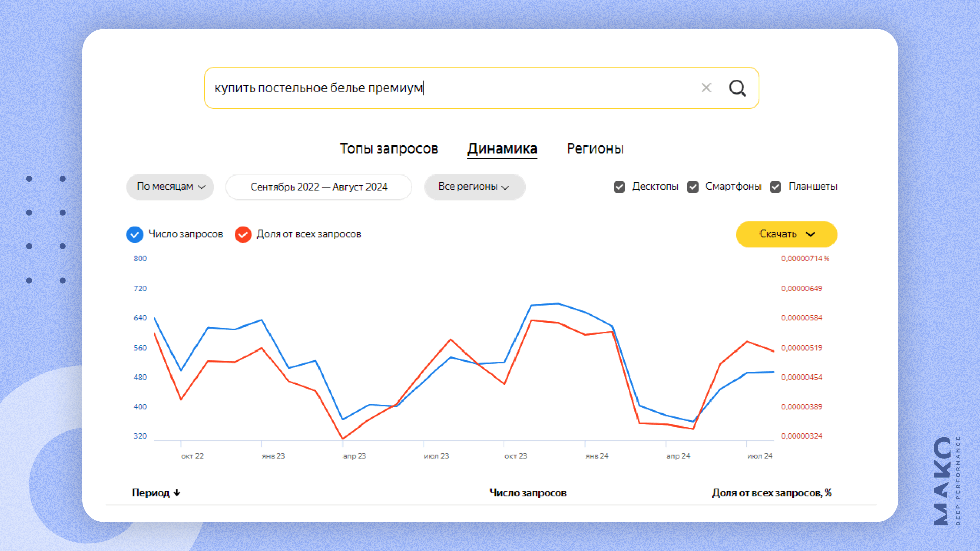
Task: Switch to the Топы запросов tab
Action: pyautogui.click(x=389, y=148)
